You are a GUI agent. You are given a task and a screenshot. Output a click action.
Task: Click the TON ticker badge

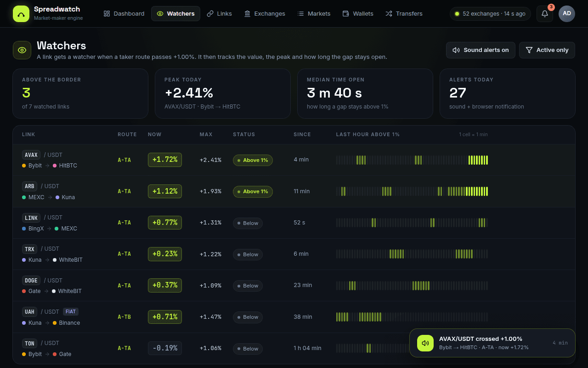tap(29, 343)
